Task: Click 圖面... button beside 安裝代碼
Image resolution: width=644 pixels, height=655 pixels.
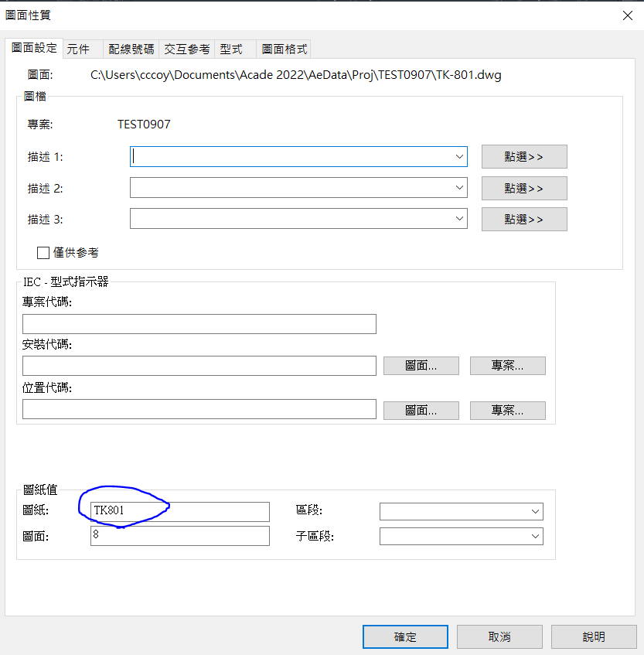Action: [x=421, y=366]
